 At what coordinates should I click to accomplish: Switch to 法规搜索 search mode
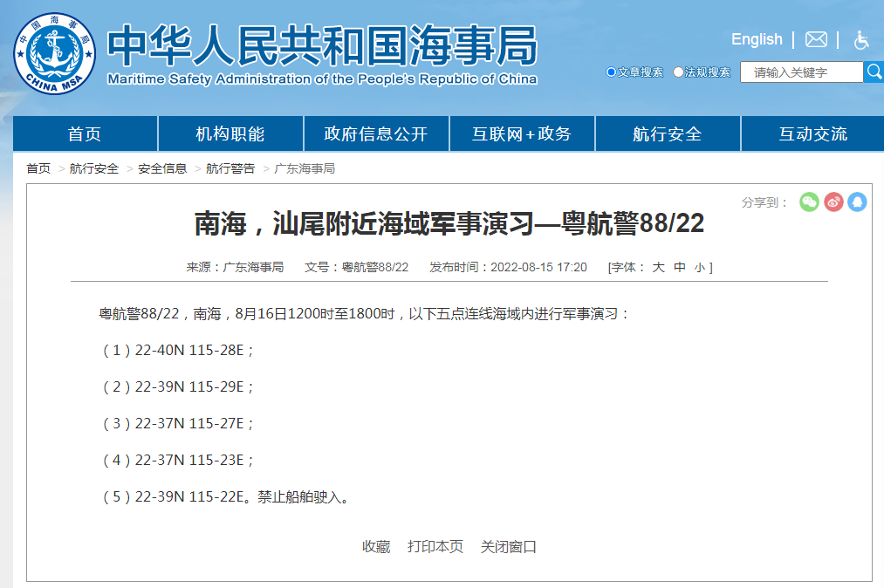click(677, 72)
